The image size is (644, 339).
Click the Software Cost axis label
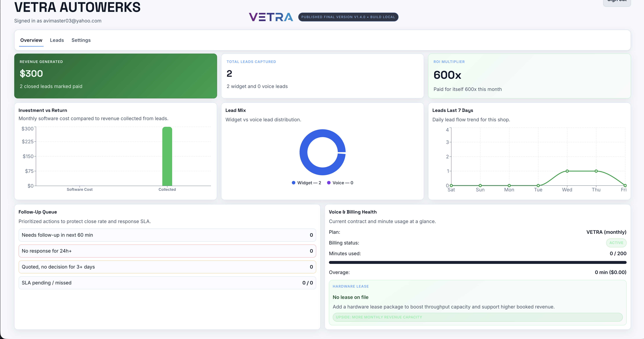coord(80,189)
